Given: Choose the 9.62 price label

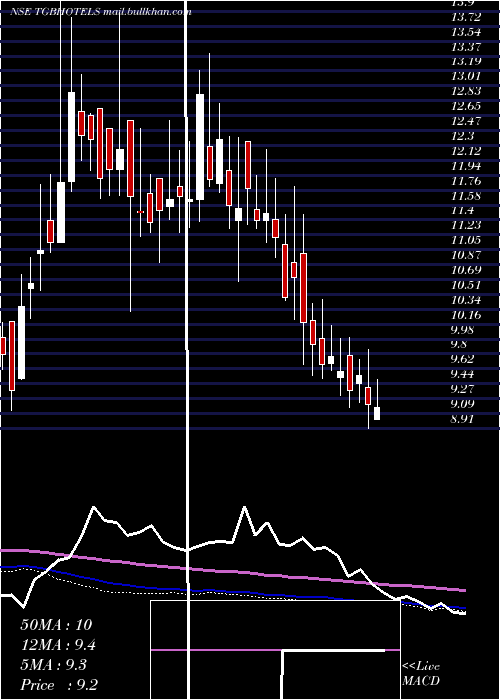Looking at the screenshot, I should tap(462, 359).
